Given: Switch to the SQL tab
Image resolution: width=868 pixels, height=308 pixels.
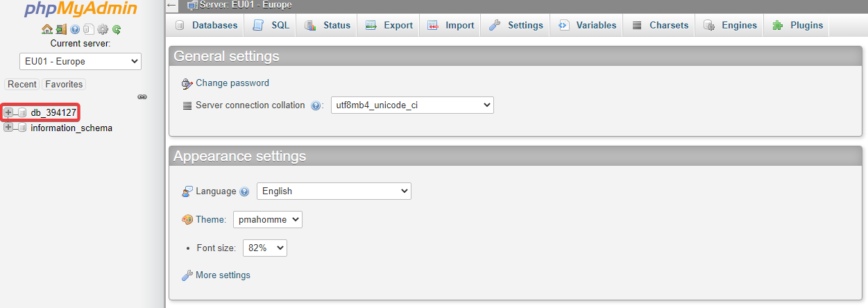Looking at the screenshot, I should 271,26.
